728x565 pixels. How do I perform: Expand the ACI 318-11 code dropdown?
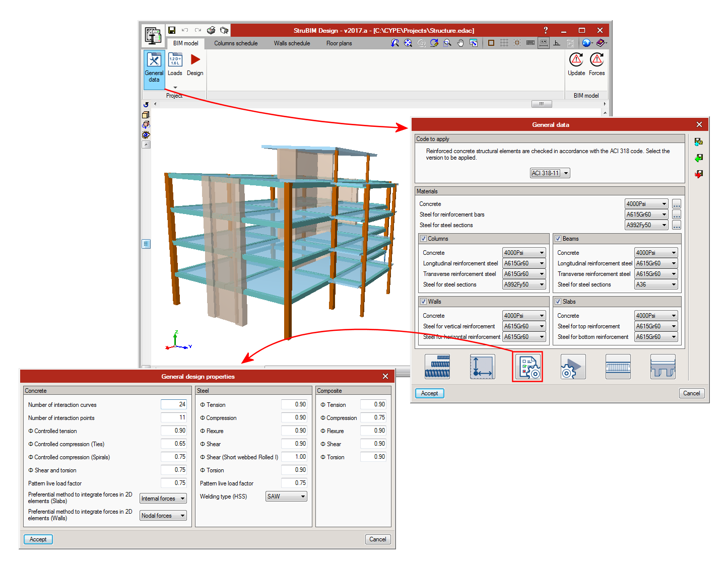pyautogui.click(x=550, y=173)
